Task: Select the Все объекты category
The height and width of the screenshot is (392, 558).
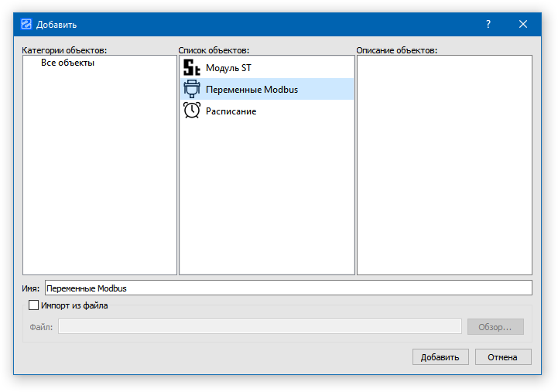Action: coord(67,63)
